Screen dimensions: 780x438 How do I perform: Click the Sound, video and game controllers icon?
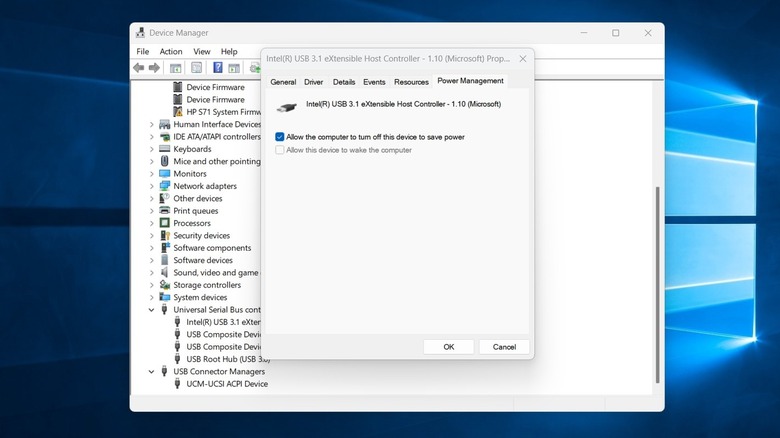coord(165,272)
